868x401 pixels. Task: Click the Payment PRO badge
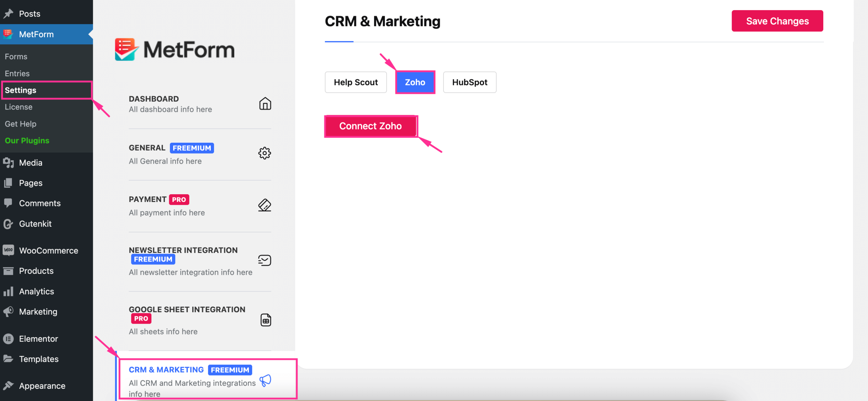tap(179, 200)
